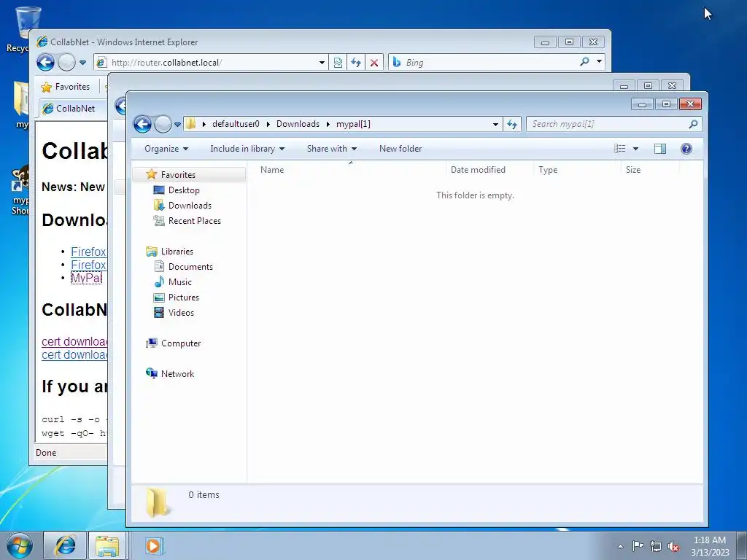Click IE refresh button
Viewport: 747px width, 560px height.
(356, 63)
